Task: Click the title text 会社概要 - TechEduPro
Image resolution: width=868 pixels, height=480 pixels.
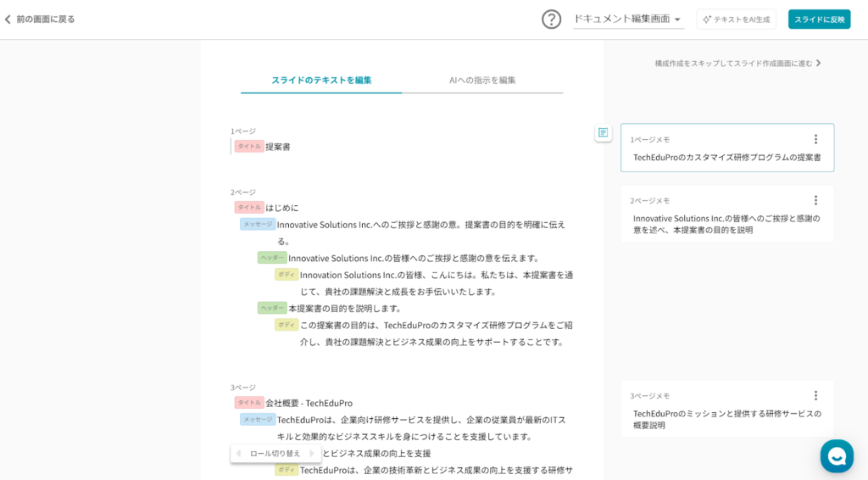Action: click(x=309, y=403)
